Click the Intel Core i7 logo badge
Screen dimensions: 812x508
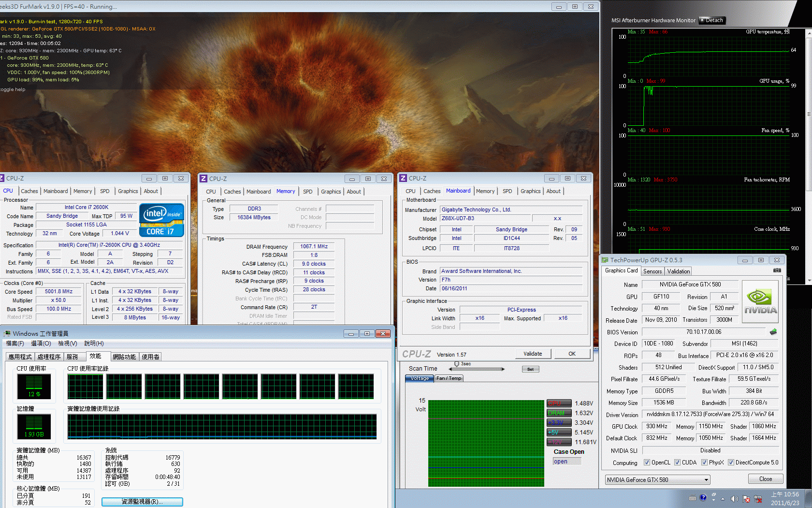pos(161,220)
